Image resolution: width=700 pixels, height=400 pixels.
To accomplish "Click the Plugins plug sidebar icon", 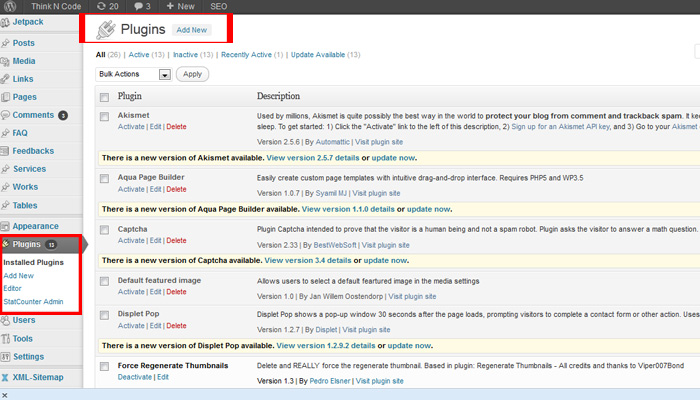I will [x=6, y=244].
